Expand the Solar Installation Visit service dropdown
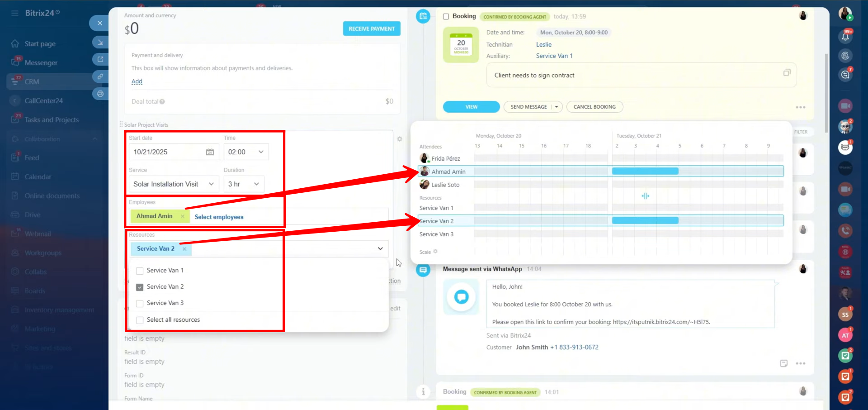Screen dimensions: 868x410 point(174,184)
